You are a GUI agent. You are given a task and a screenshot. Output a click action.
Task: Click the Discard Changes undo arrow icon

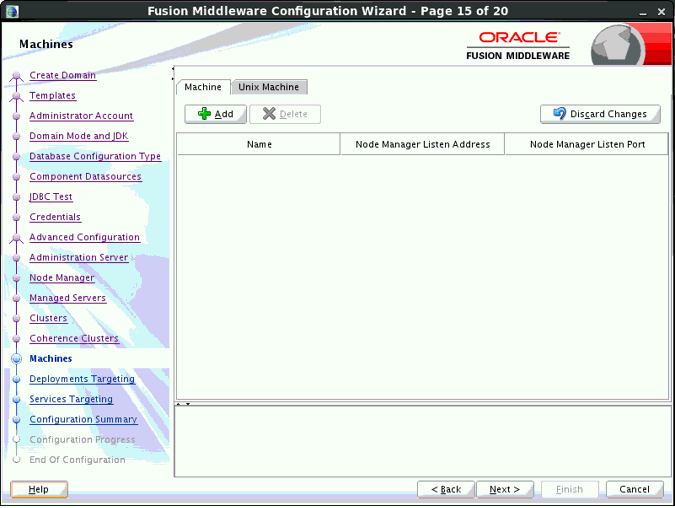[559, 113]
